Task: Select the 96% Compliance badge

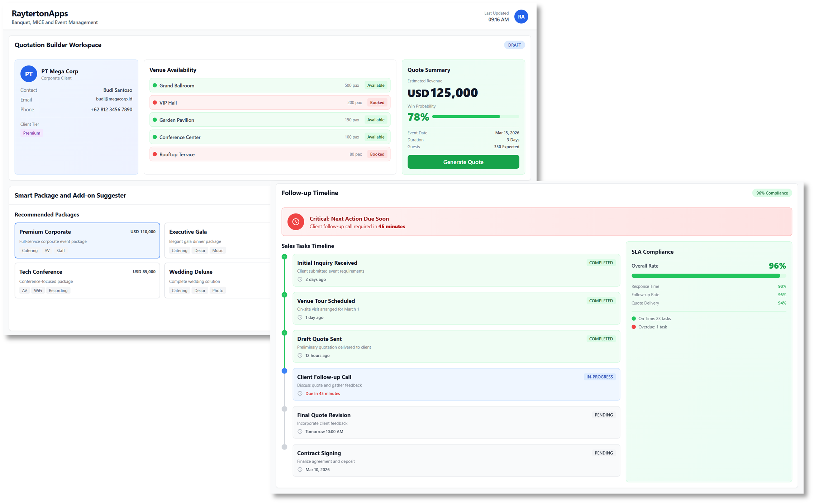Action: pyautogui.click(x=772, y=193)
